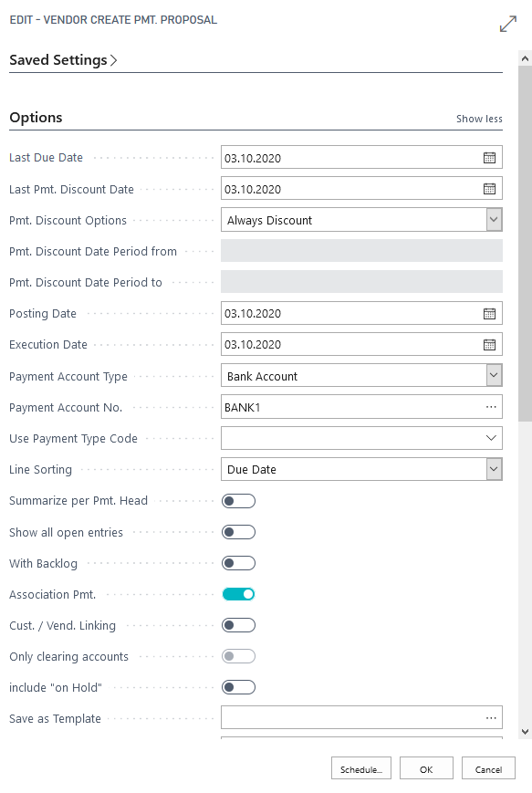This screenshot has width=532, height=793.
Task: Confirm the dialog with OK
Action: (425, 767)
